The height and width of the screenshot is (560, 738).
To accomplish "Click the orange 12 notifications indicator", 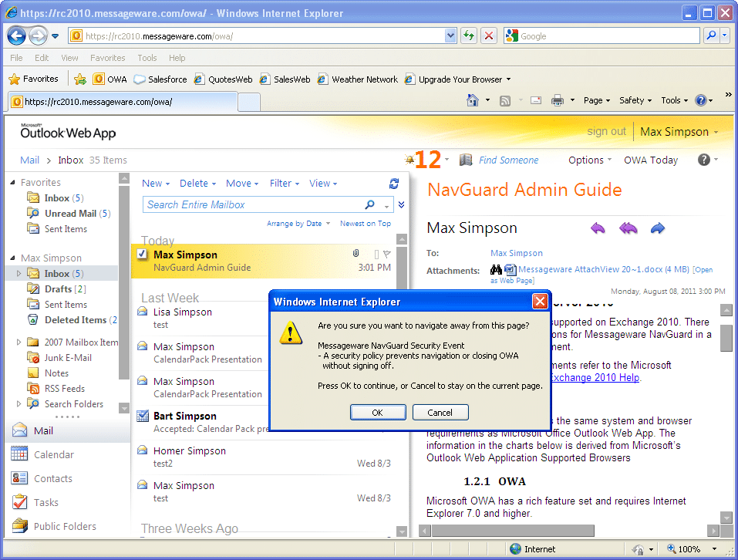I will (428, 160).
